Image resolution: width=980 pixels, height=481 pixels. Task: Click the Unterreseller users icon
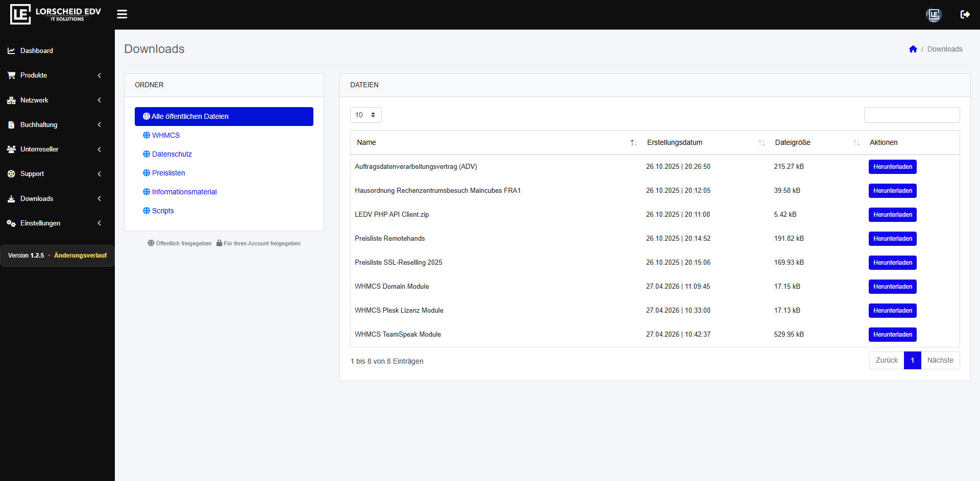coord(11,149)
